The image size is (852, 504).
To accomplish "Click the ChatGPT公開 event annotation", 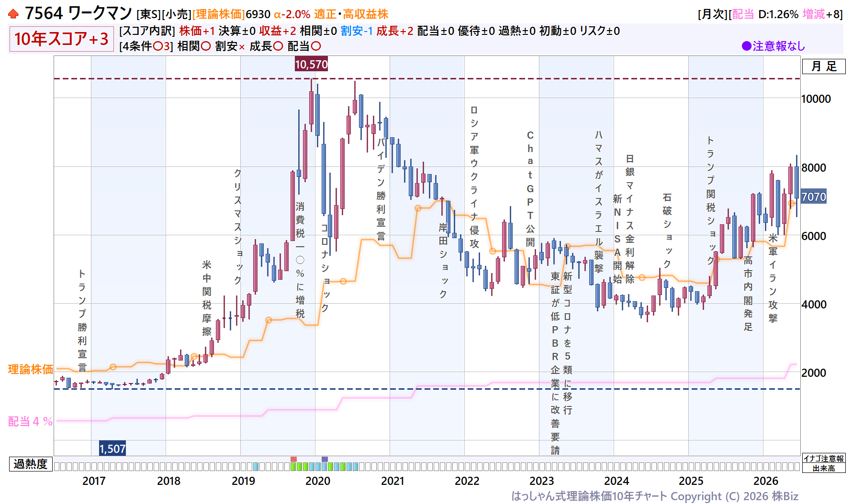I will pyautogui.click(x=530, y=189).
